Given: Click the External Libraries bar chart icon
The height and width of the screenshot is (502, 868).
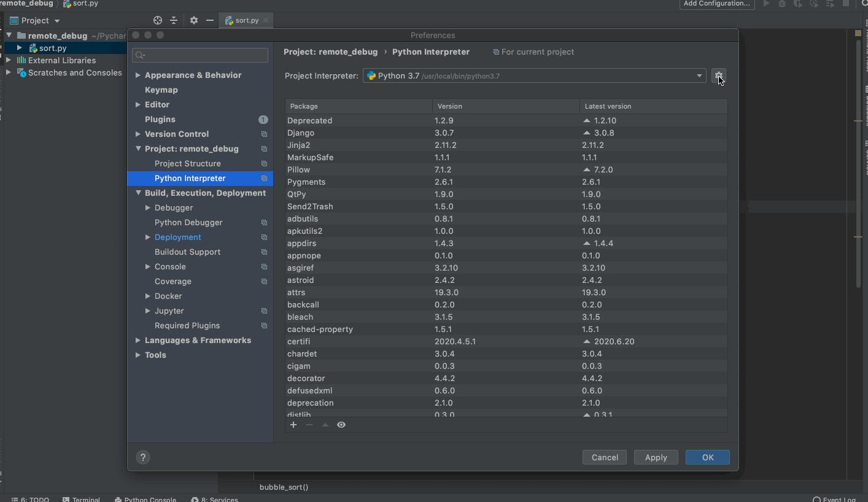Looking at the screenshot, I should 21,60.
